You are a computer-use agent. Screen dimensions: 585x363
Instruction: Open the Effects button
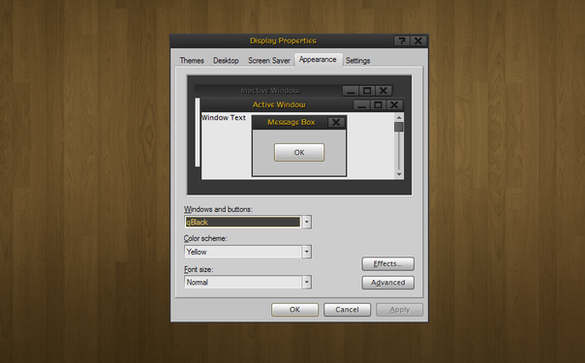tap(388, 264)
